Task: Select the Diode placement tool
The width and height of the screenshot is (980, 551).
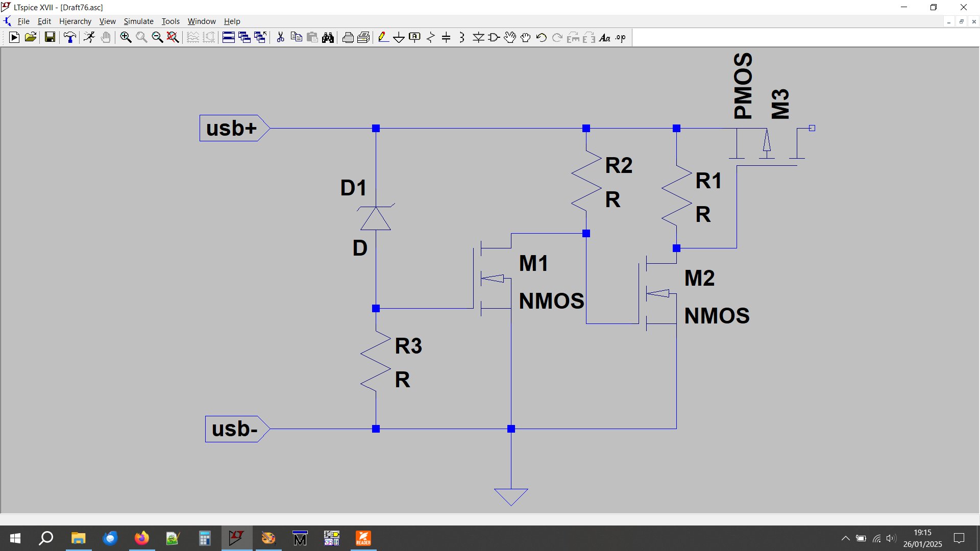Action: click(x=478, y=37)
